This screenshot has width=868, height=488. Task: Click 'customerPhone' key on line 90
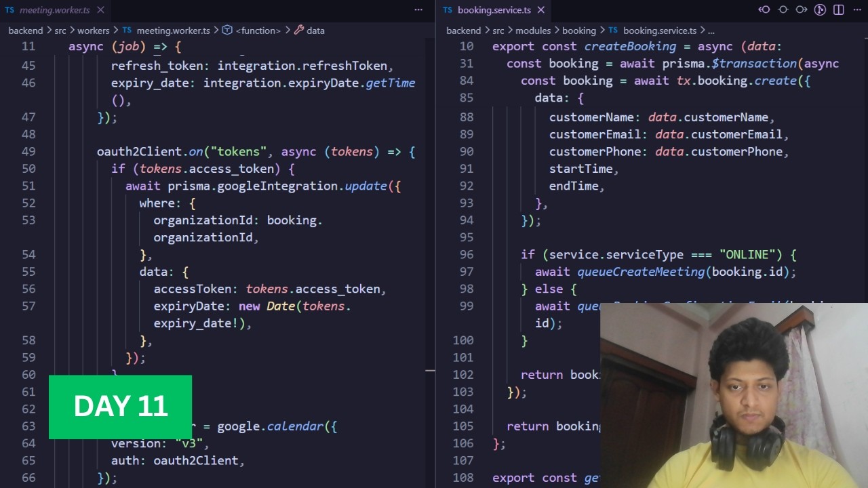[595, 152]
